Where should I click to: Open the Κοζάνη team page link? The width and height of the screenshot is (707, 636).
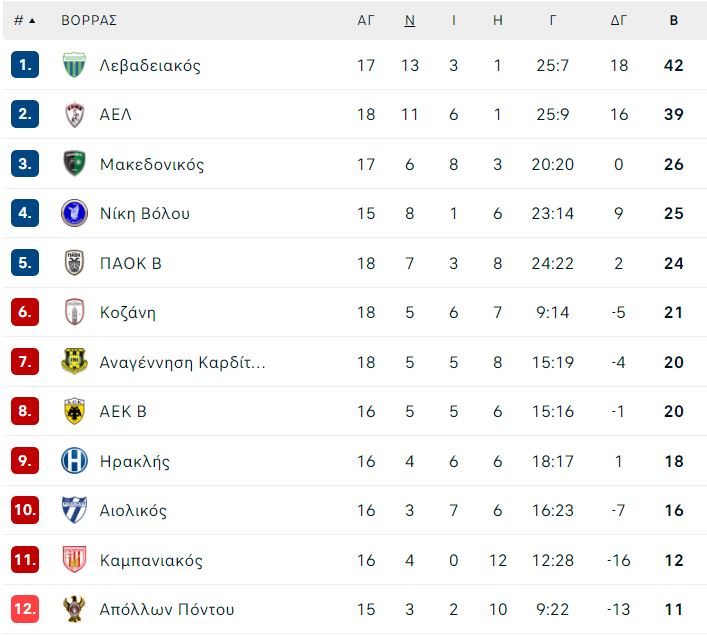tap(128, 312)
